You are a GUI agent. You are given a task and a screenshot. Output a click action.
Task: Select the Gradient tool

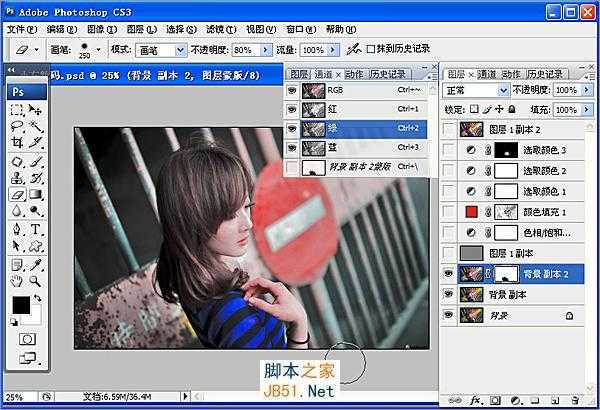click(x=36, y=194)
